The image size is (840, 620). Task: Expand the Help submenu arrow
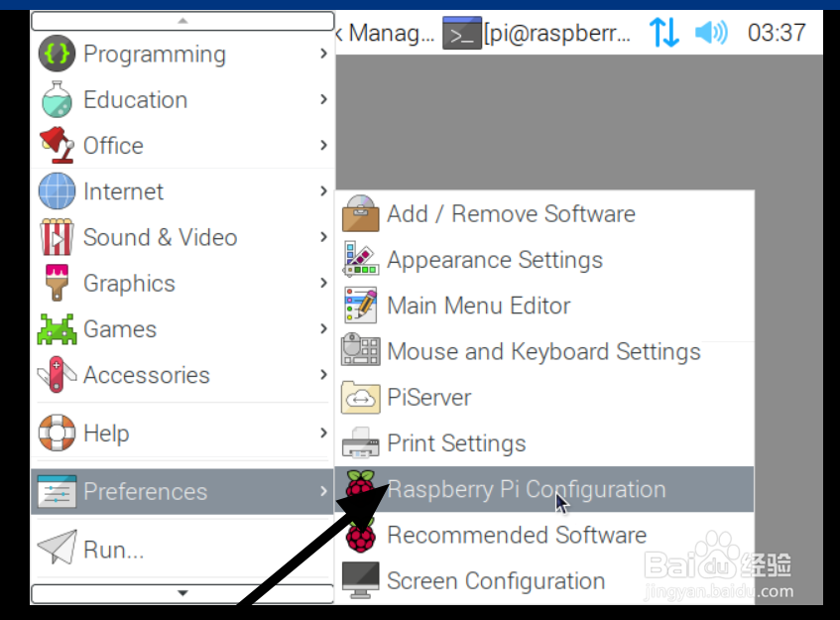click(x=323, y=433)
